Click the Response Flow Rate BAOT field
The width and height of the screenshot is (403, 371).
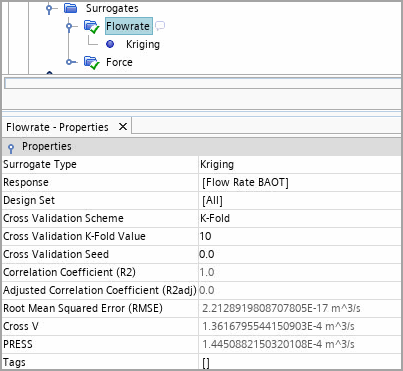[300, 182]
